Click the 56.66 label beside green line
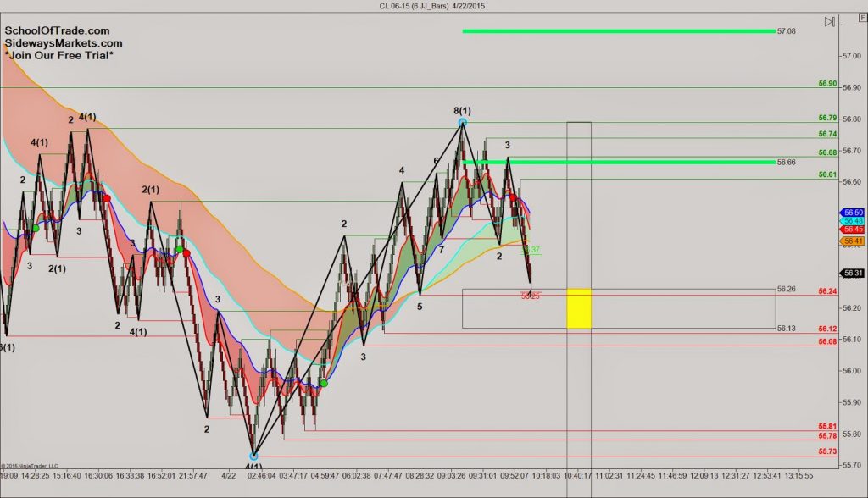 click(x=787, y=162)
